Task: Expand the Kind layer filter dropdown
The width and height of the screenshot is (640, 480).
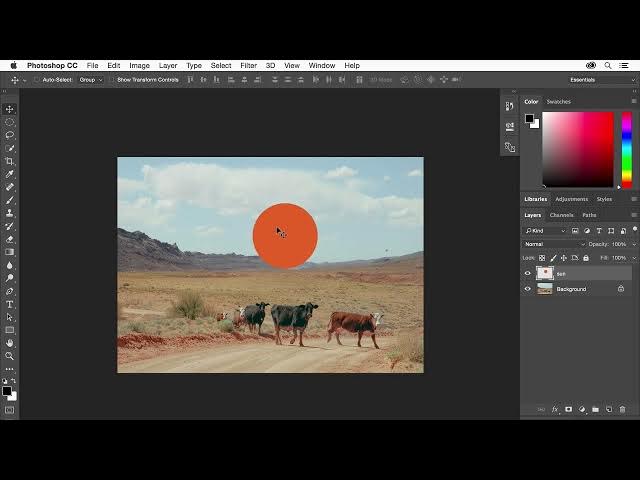Action: [x=544, y=231]
